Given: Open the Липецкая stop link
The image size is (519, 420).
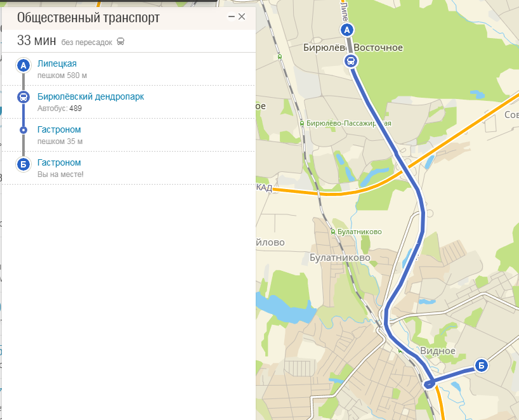Looking at the screenshot, I should click(57, 63).
